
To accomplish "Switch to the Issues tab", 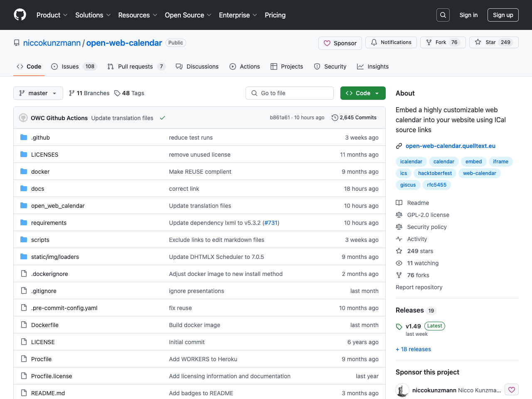I will tap(74, 66).
